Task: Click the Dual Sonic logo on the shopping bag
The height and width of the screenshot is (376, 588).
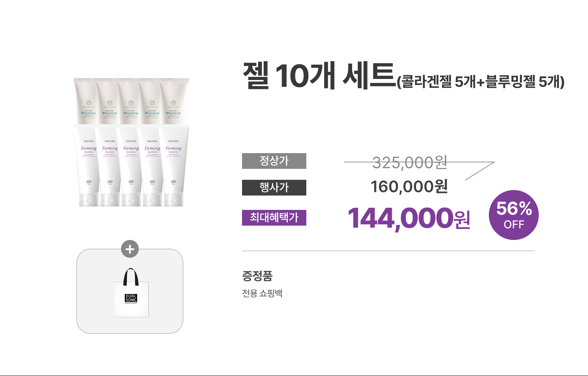Action: click(131, 298)
